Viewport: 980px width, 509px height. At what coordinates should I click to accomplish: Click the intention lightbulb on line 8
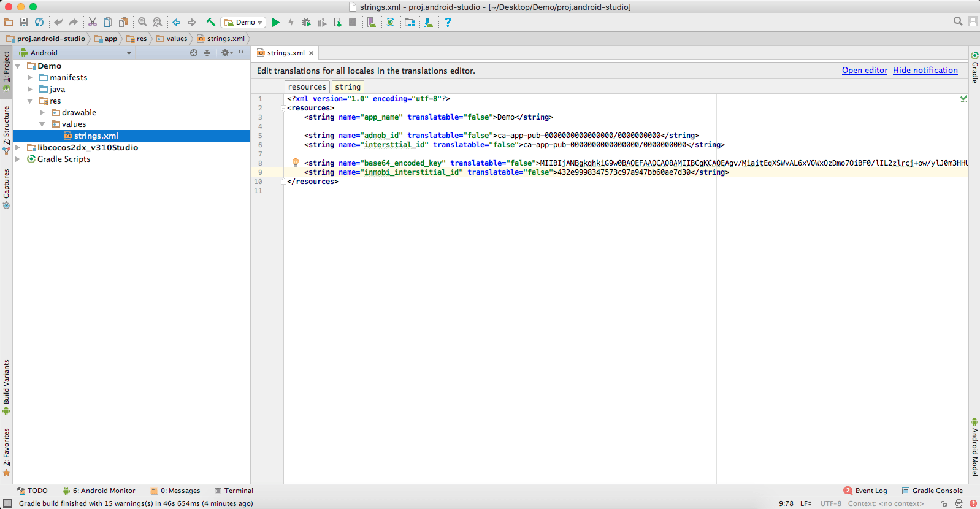click(x=295, y=163)
